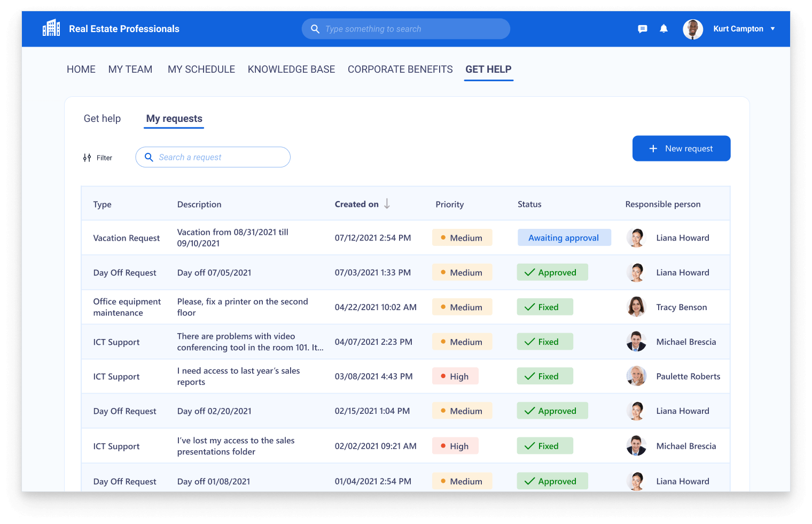This screenshot has height=524, width=812.
Task: Open the Corporate Benefits page
Action: point(400,70)
